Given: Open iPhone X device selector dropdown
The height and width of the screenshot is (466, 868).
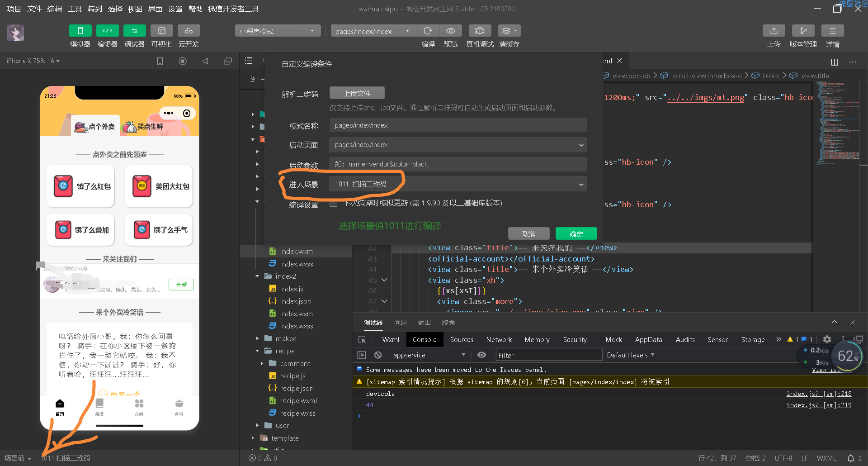Looking at the screenshot, I should pyautogui.click(x=33, y=61).
